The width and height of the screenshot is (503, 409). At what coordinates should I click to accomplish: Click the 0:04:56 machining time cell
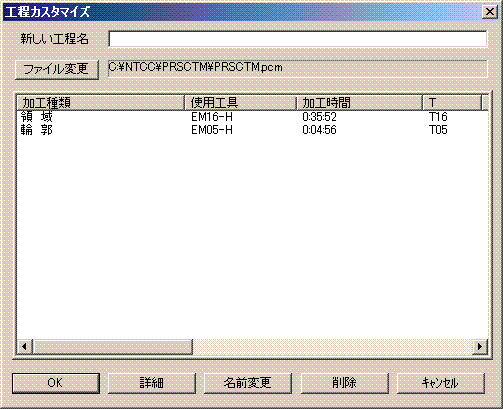pos(319,130)
